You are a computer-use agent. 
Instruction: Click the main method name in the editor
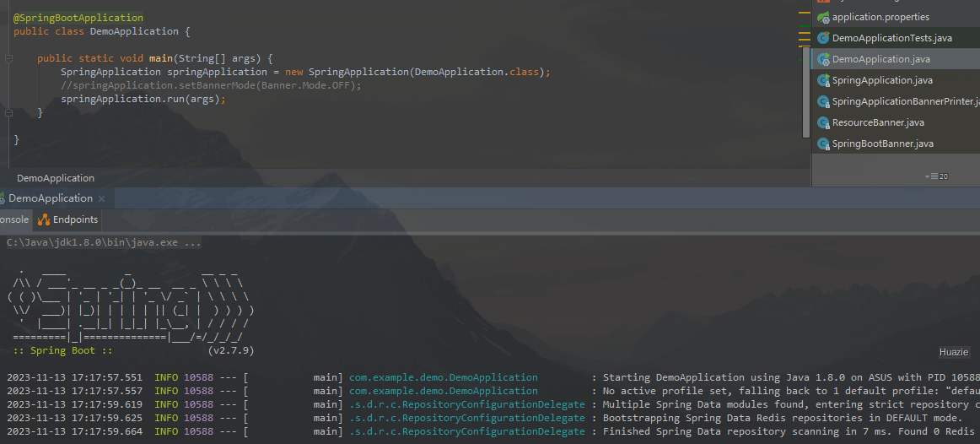click(x=160, y=59)
